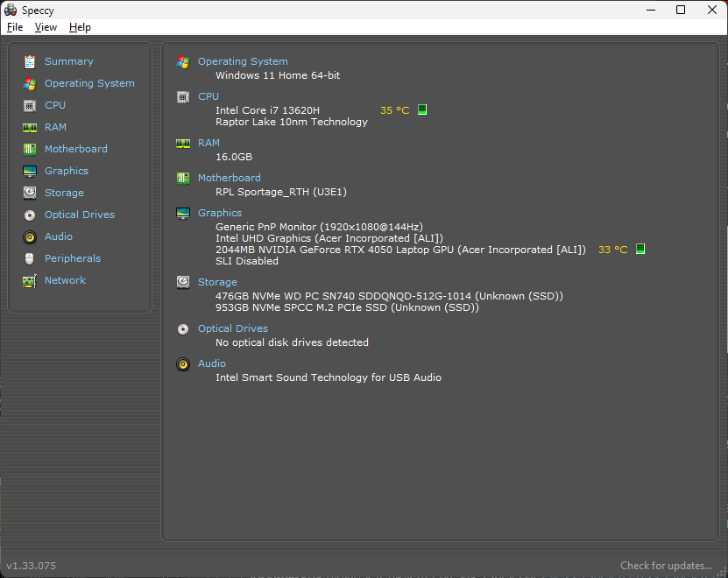The width and height of the screenshot is (728, 578).
Task: Select Summary in the sidebar
Action: (68, 61)
